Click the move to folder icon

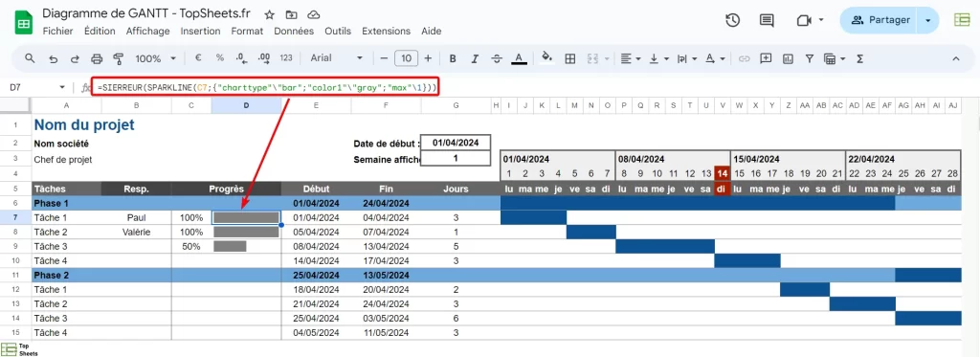pos(291,14)
